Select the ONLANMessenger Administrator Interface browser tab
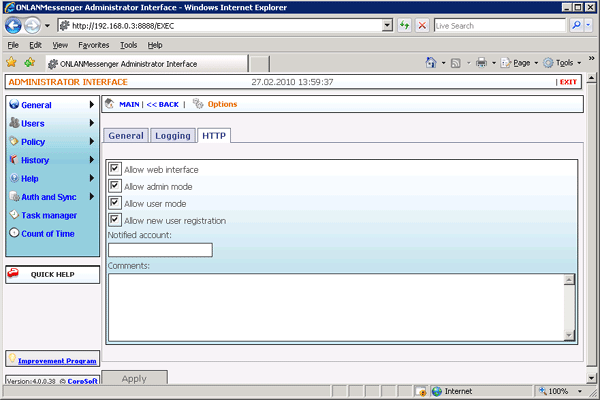The height and width of the screenshot is (400, 600). [147, 64]
